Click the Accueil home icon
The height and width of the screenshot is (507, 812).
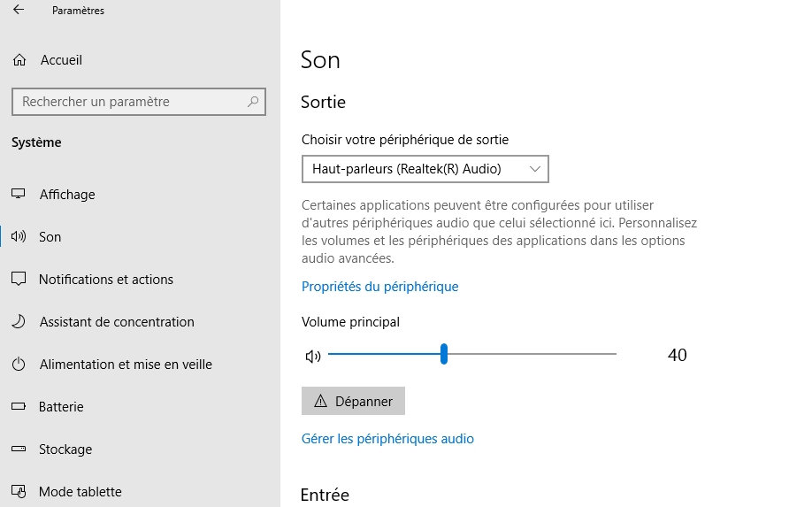coord(19,60)
